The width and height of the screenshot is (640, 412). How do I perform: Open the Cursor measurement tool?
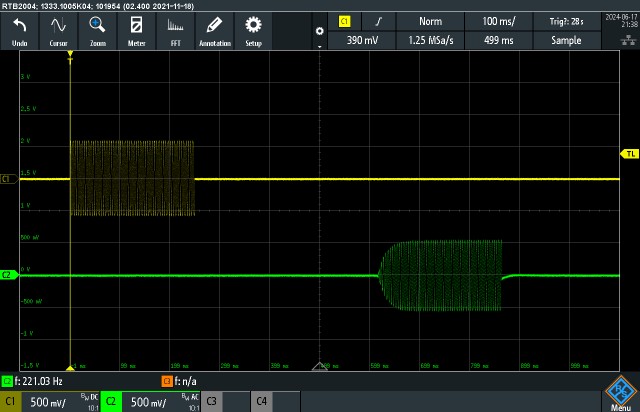pyautogui.click(x=58, y=31)
